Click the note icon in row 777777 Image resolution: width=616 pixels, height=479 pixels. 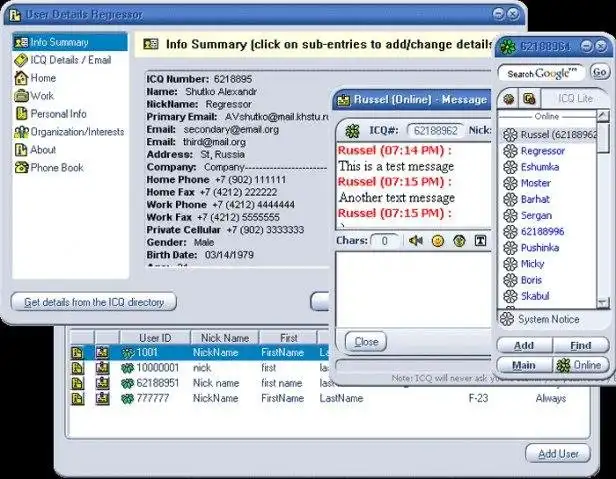pyautogui.click(x=77, y=398)
